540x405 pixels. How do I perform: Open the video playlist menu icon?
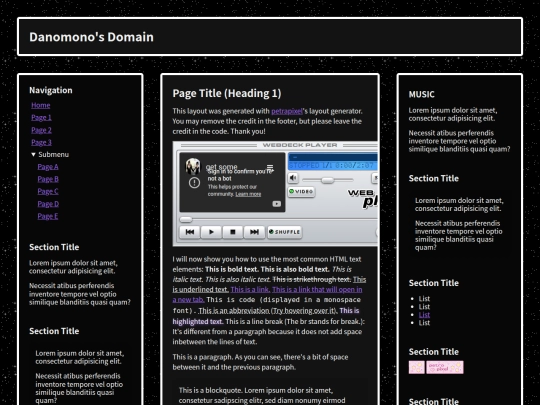270,167
